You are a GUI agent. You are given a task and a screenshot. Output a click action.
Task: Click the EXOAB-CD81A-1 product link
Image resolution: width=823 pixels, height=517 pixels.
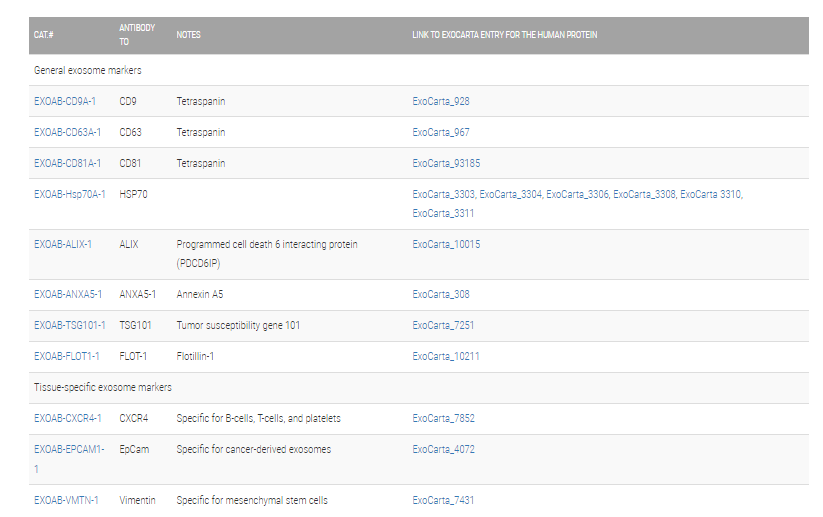(67, 163)
